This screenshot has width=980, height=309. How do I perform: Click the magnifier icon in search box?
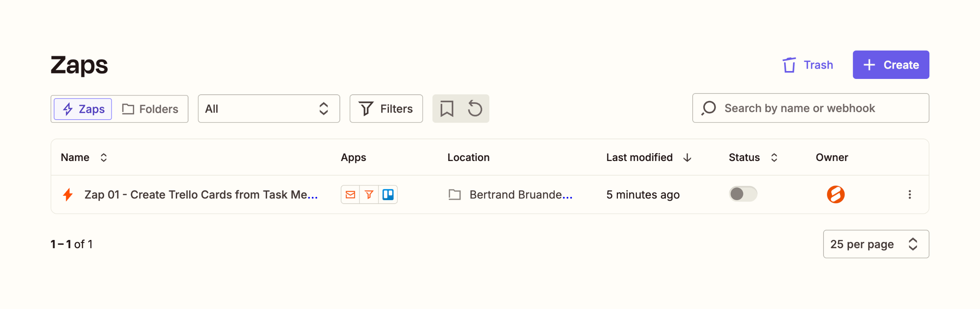click(x=709, y=108)
